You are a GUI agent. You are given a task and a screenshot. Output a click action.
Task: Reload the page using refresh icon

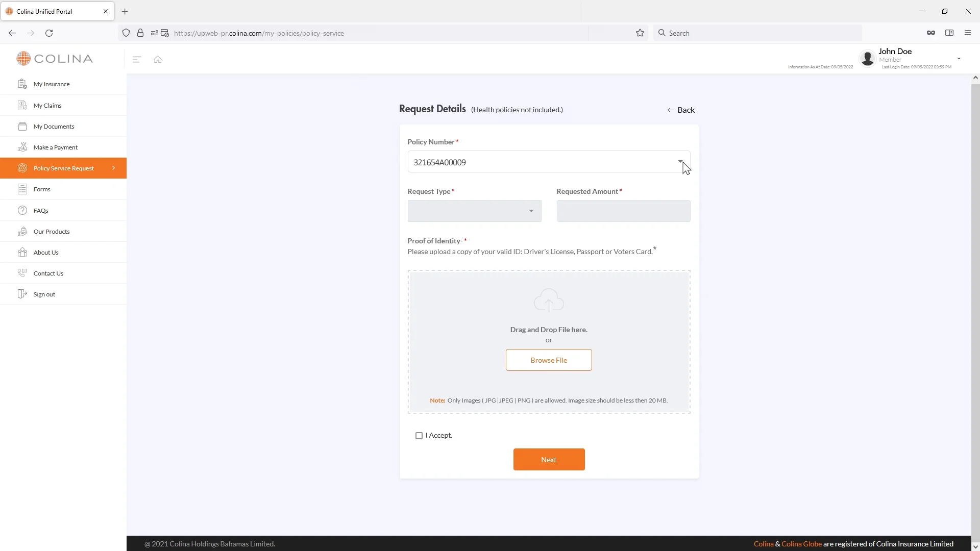pyautogui.click(x=49, y=33)
